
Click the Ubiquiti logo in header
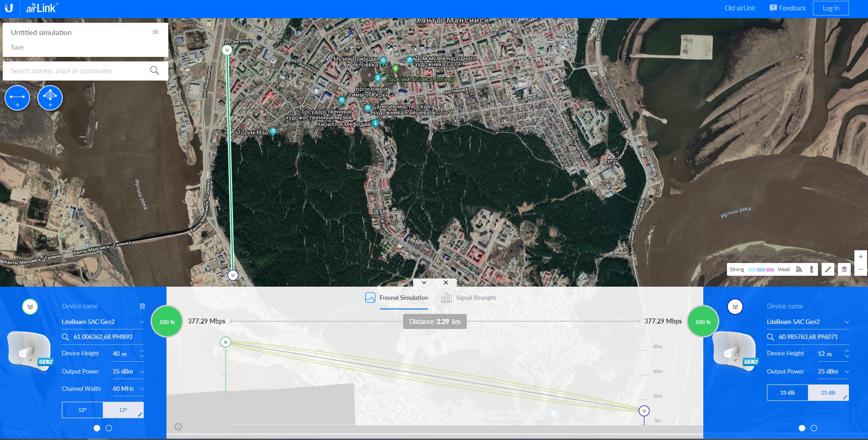click(x=9, y=8)
